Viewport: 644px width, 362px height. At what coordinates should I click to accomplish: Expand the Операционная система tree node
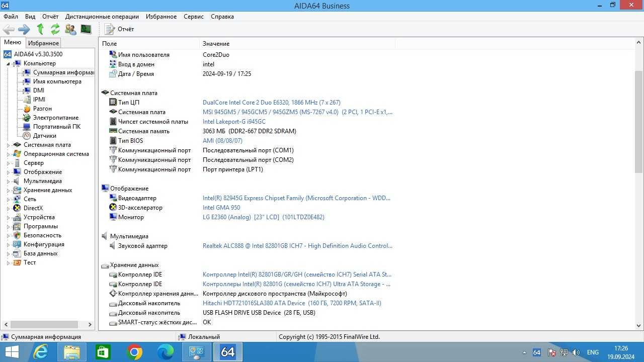(8, 154)
